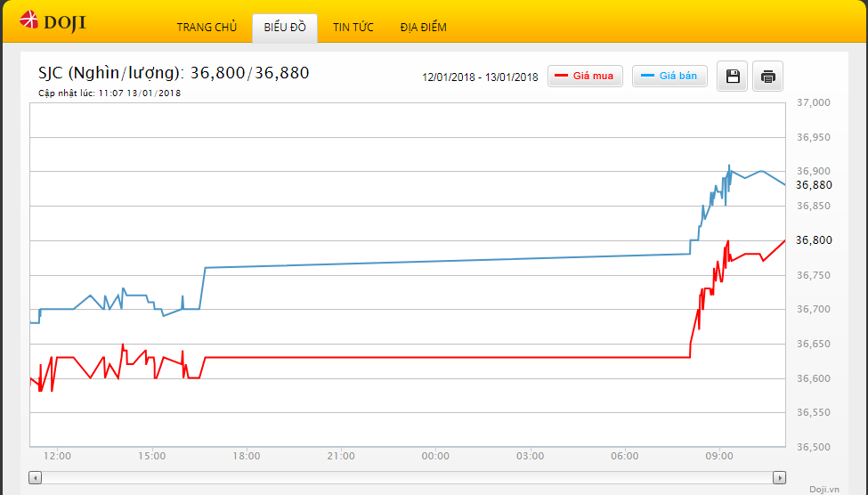Print the chart using the printer icon

[767, 76]
